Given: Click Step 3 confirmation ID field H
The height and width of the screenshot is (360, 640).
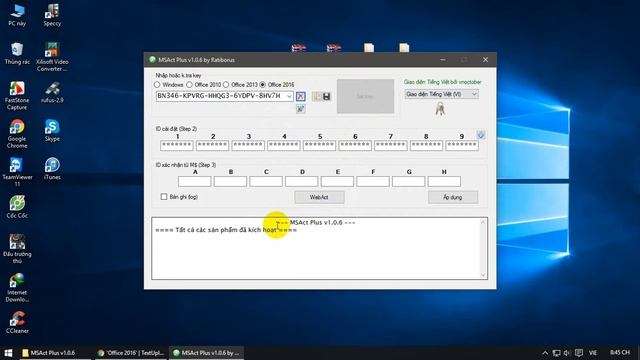Looking at the screenshot, I should coord(444,181).
